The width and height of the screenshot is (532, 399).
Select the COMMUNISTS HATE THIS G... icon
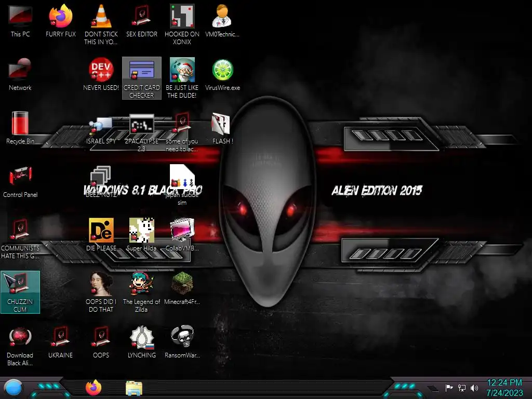(x=20, y=239)
